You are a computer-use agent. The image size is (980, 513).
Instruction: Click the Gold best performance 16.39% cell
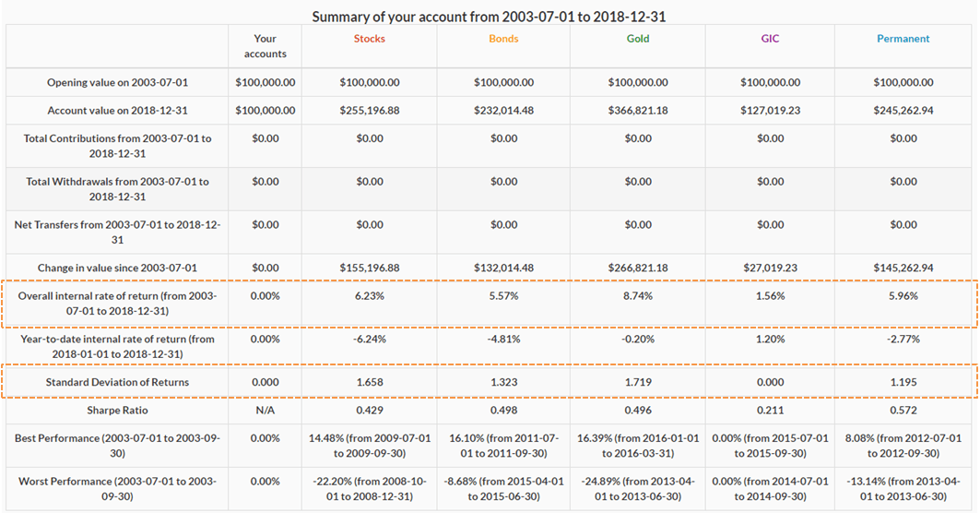[638, 446]
